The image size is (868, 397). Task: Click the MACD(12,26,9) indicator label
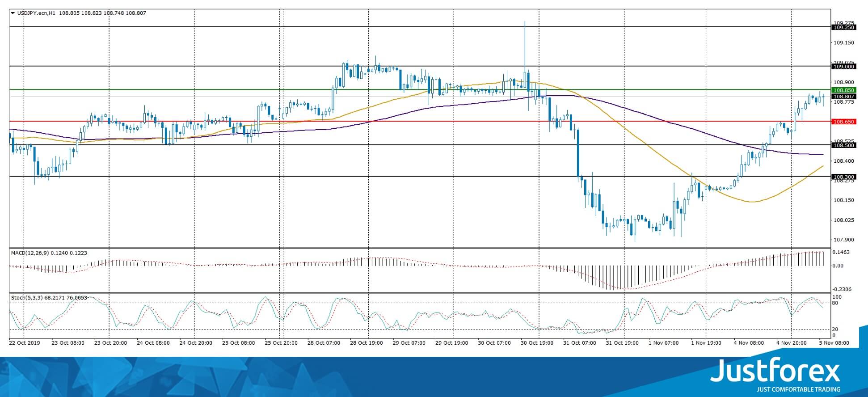coord(49,253)
